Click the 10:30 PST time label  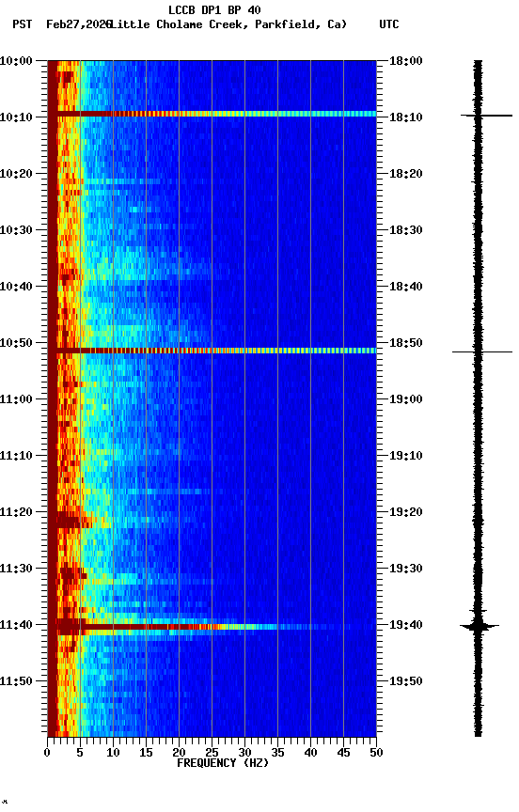point(16,230)
